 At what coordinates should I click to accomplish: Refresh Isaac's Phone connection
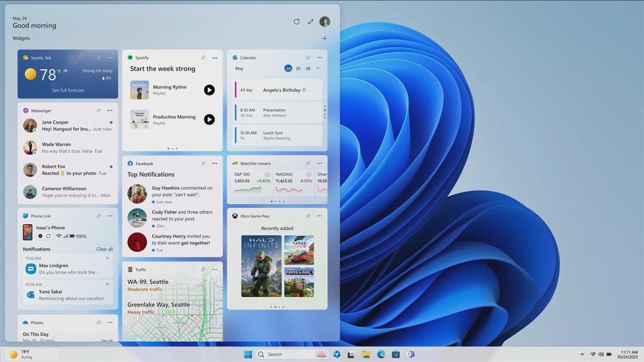pos(48,236)
